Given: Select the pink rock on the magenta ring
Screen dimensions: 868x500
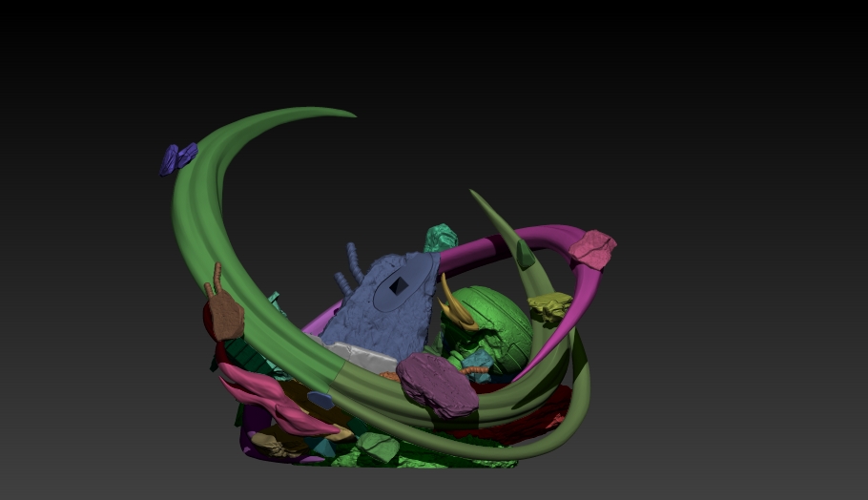Looking at the screenshot, I should 593,250.
